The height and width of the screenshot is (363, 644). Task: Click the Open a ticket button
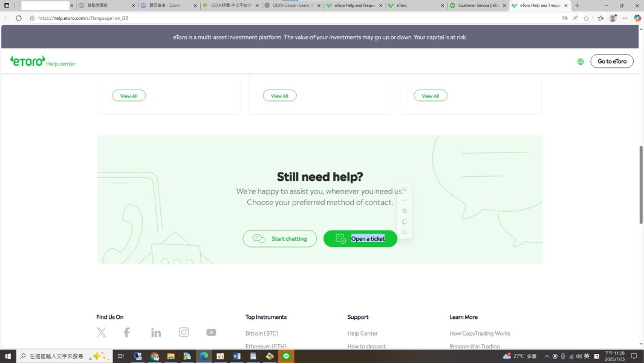(x=360, y=238)
